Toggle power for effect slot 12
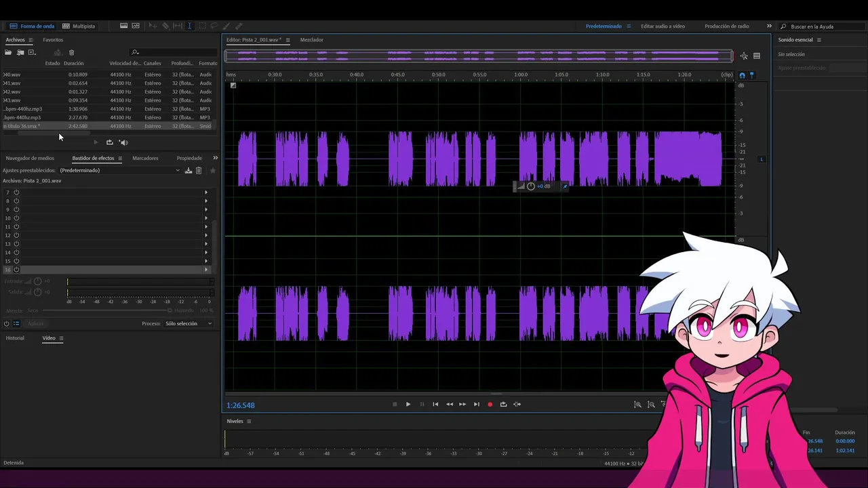Image resolution: width=868 pixels, height=488 pixels. coord(16,235)
